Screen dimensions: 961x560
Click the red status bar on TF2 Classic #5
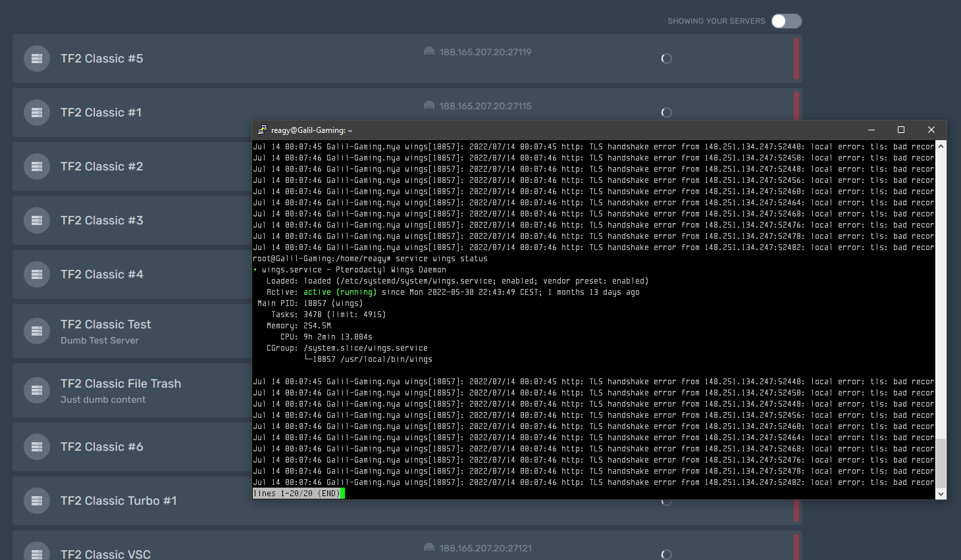(x=796, y=59)
